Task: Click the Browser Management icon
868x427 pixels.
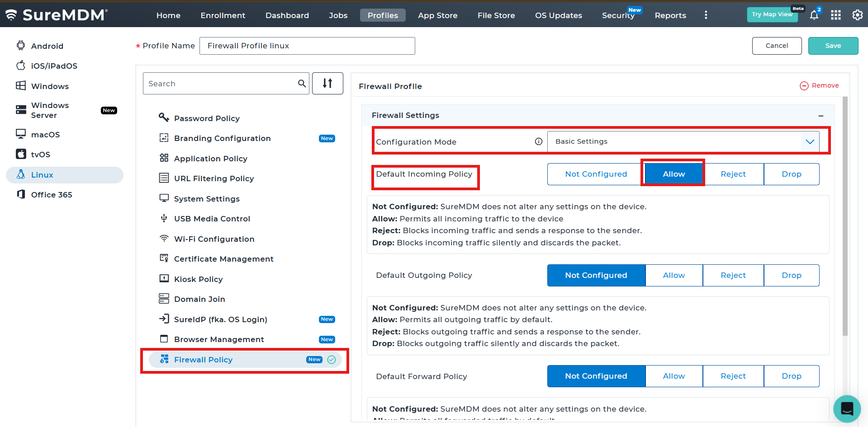Action: [164, 338]
